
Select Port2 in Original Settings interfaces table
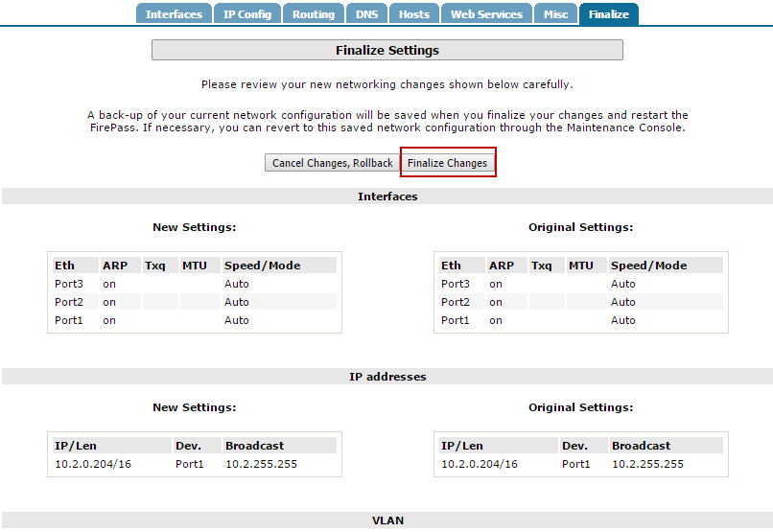[456, 302]
